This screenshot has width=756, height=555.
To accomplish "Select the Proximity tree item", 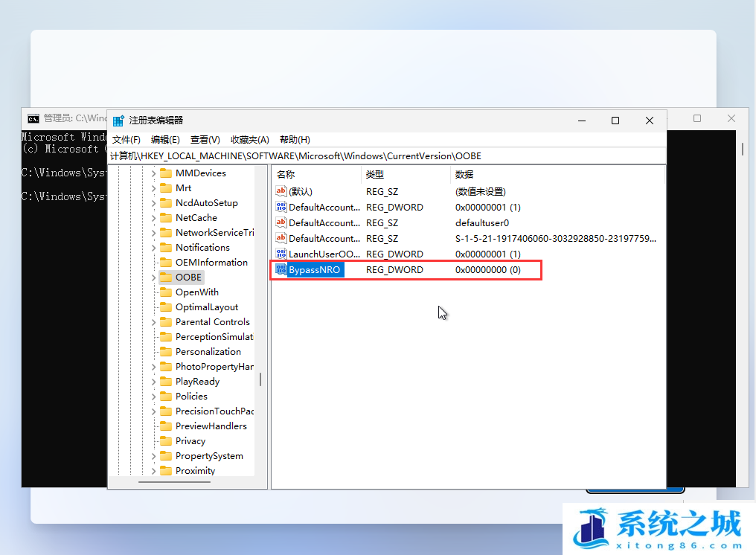I will coord(195,471).
